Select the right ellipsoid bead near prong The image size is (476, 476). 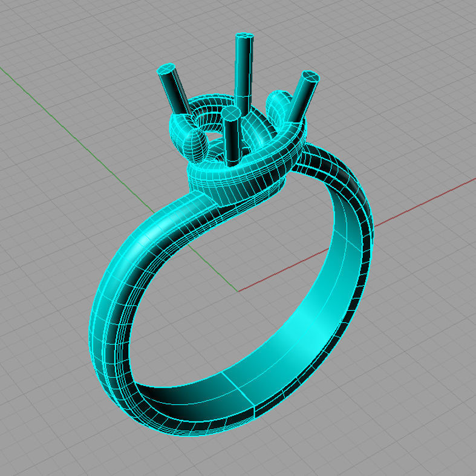(x=279, y=106)
